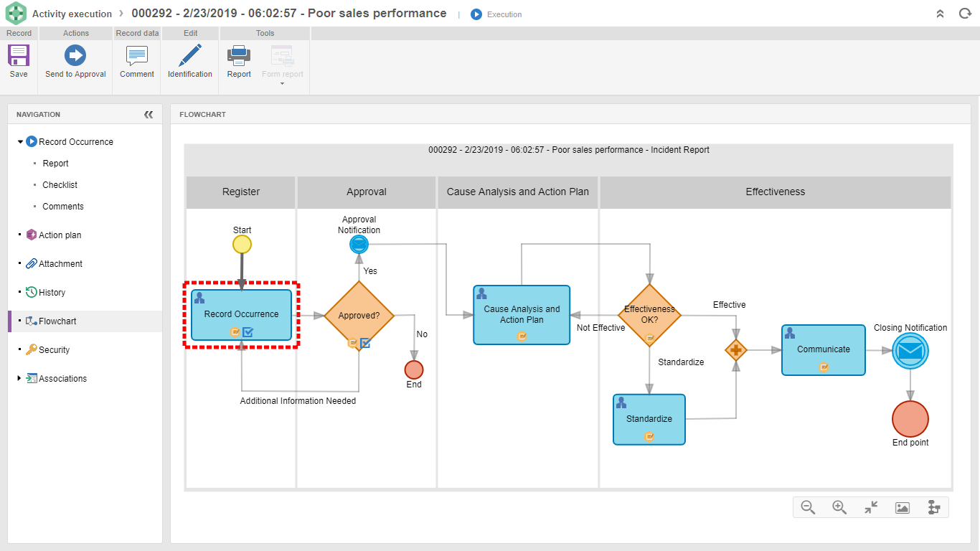The height and width of the screenshot is (551, 980).
Task: Click the Approval lane header
Action: coord(367,192)
